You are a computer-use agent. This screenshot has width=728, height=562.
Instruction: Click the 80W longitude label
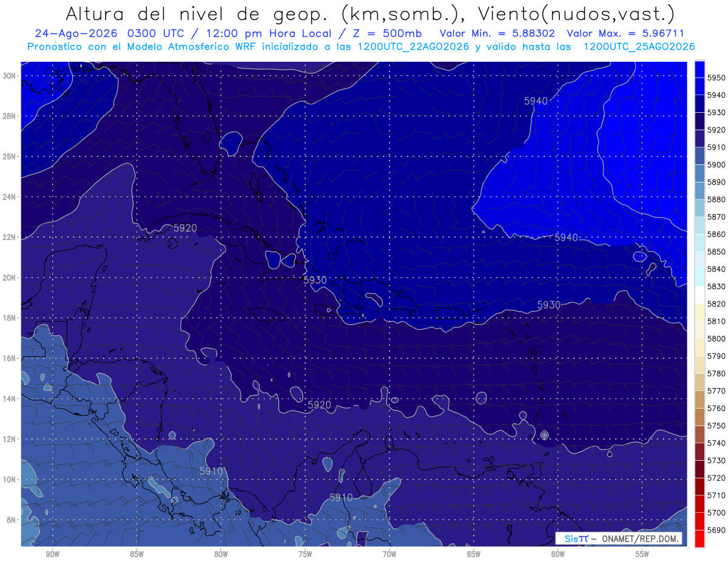tap(221, 554)
